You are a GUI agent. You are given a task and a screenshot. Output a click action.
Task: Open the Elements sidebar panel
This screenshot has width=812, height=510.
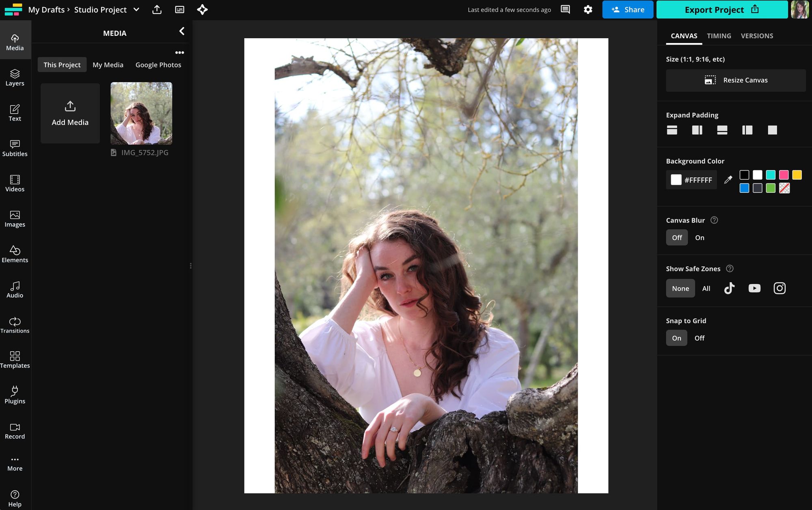tap(15, 254)
